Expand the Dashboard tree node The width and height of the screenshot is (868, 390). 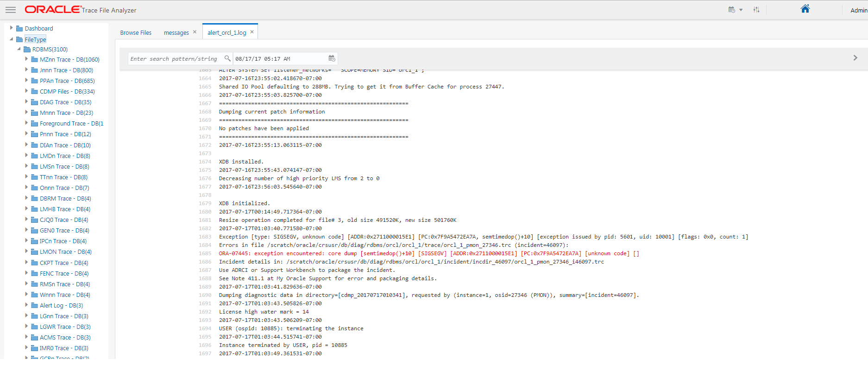pos(12,28)
